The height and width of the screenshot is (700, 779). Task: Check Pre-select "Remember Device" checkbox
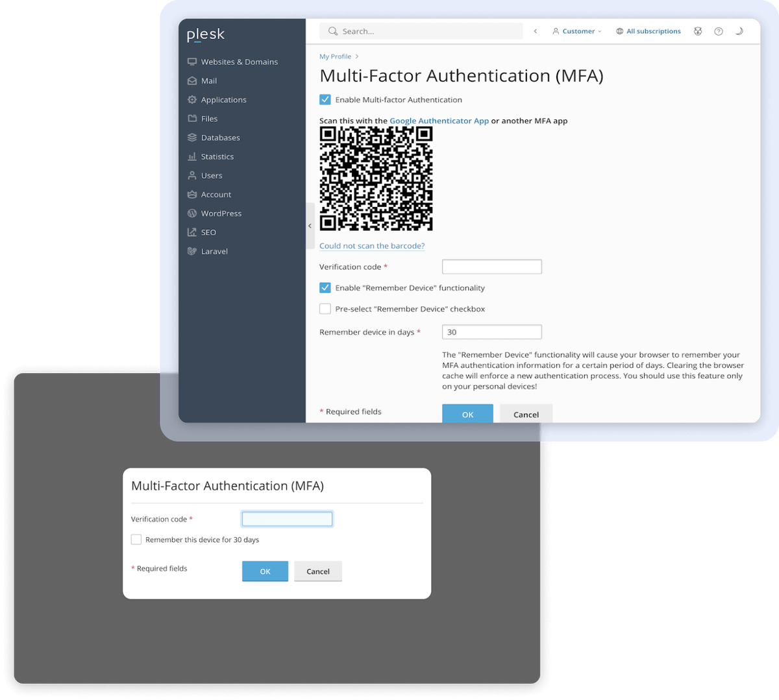pos(325,309)
